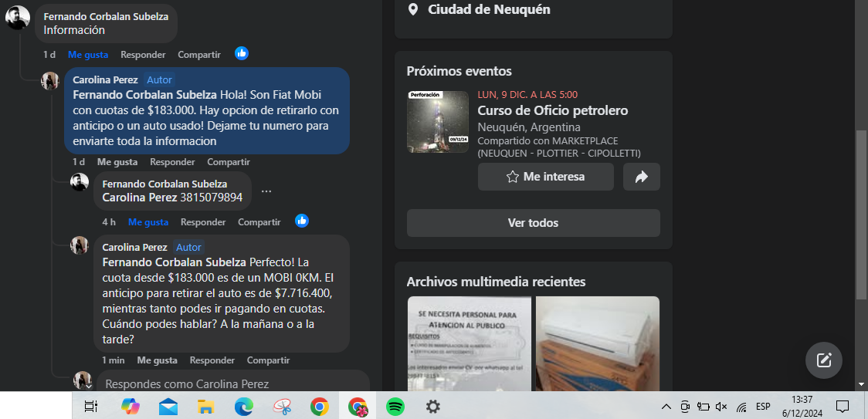Viewport: 868px width, 419px height.
Task: Click the page vertical scrollbar thumb
Action: [x=861, y=215]
